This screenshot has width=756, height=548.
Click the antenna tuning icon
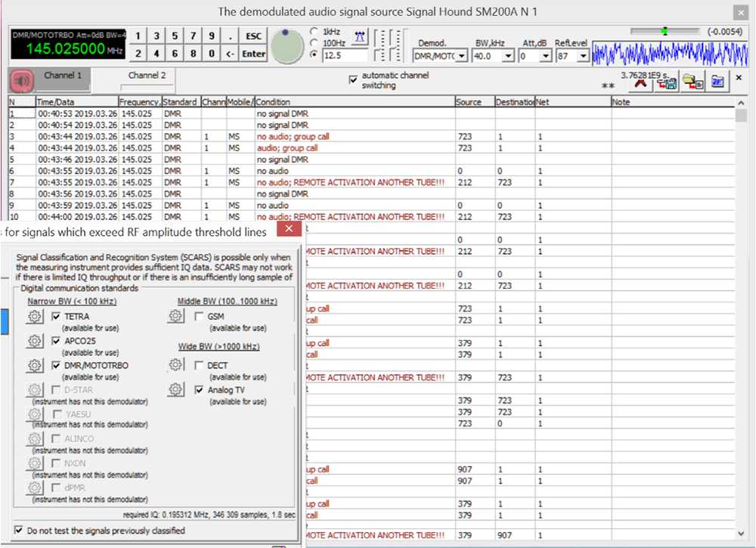(360, 36)
